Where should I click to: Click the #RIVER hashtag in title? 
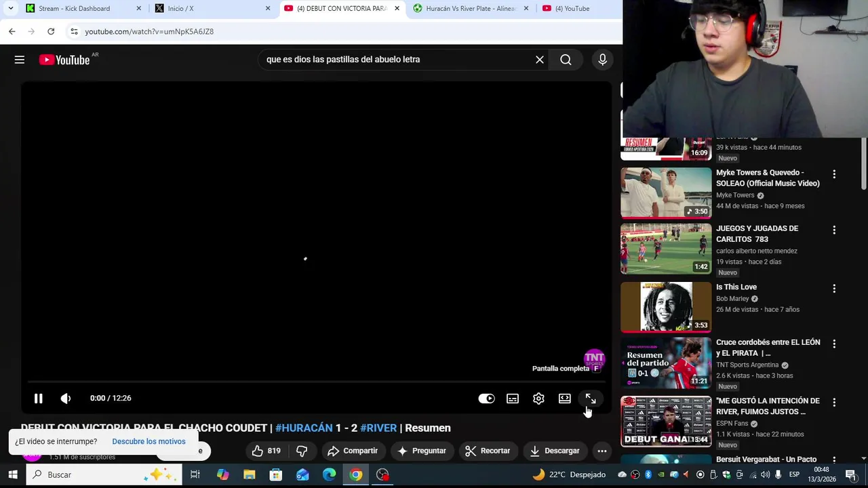click(378, 428)
